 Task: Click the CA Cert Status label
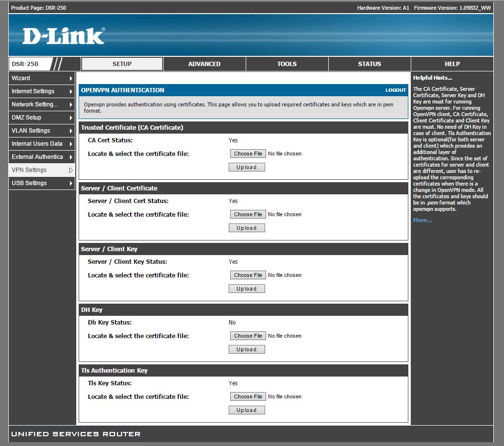(110, 140)
